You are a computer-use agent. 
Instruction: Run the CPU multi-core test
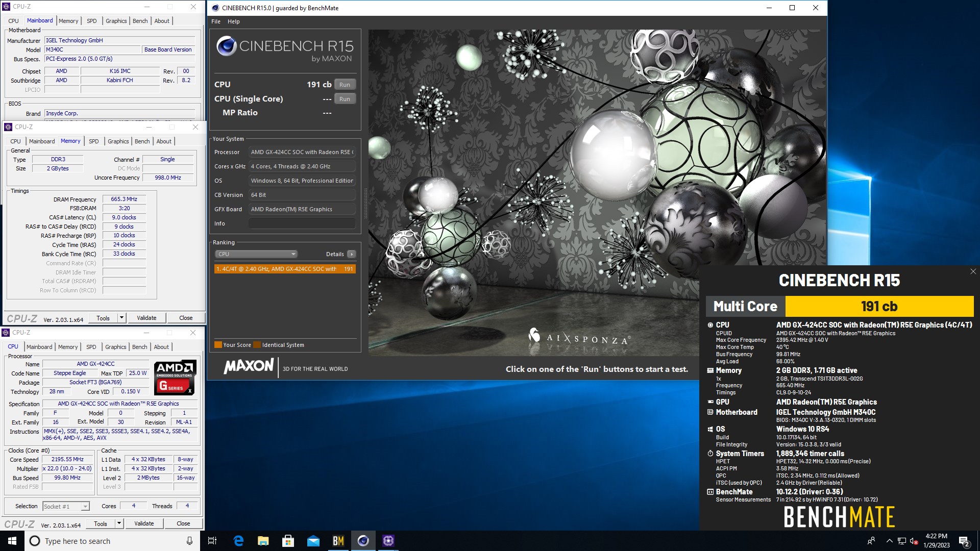345,85
